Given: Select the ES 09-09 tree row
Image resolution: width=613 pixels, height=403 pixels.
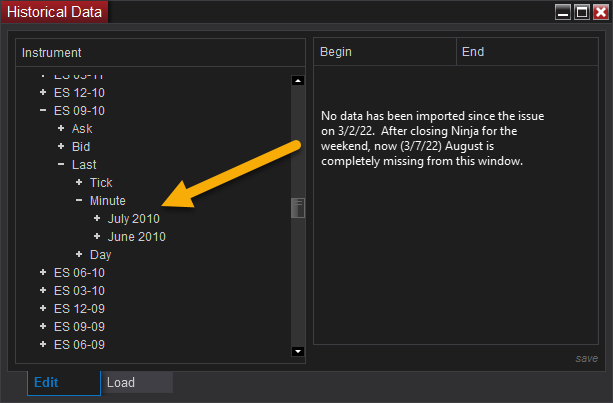Looking at the screenshot, I should coord(79,326).
